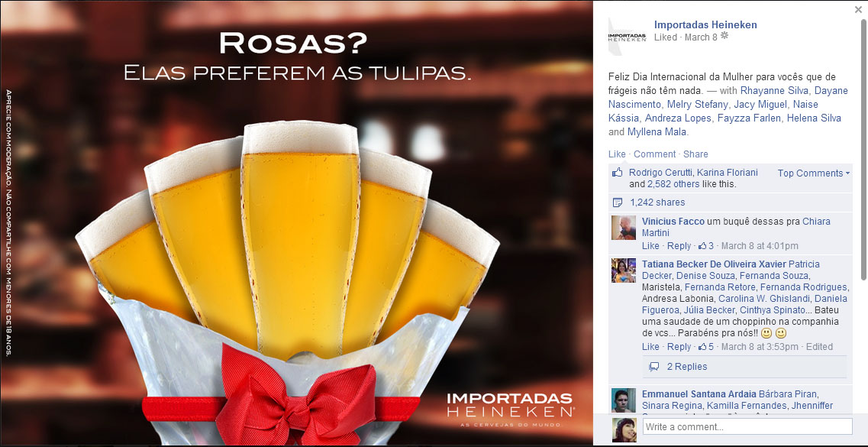Click the Write a comment field

click(x=747, y=426)
